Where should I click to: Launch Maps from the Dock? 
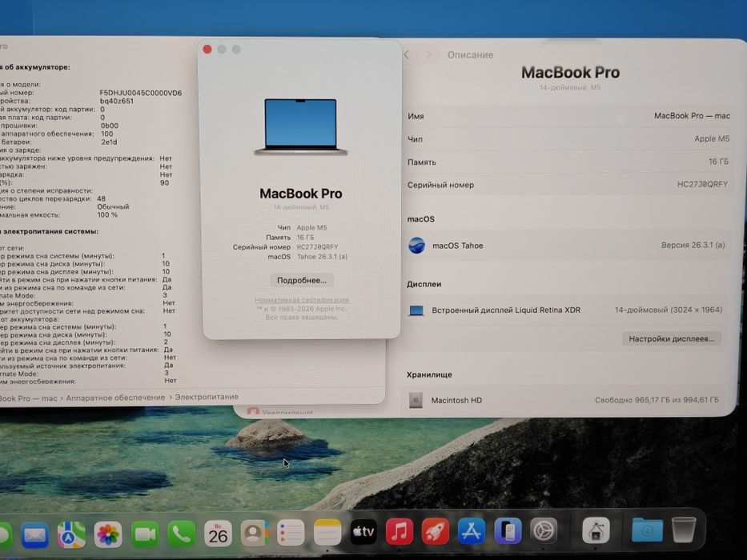pos(71,534)
